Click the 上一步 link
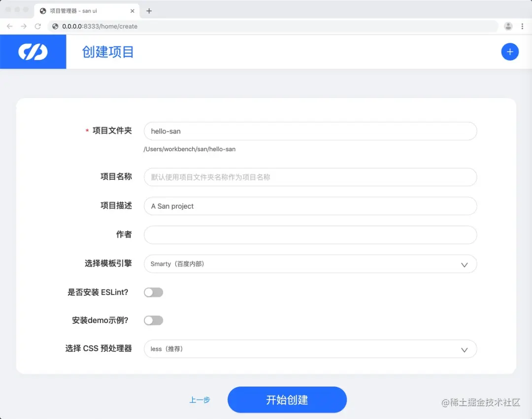 pos(199,400)
